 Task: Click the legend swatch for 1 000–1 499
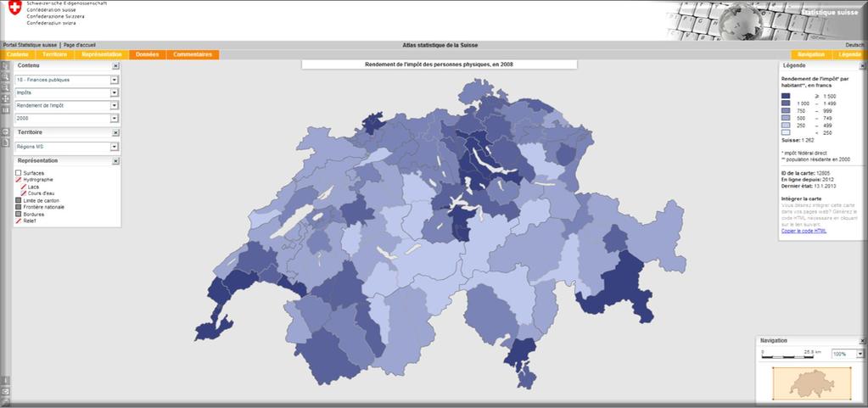click(786, 103)
